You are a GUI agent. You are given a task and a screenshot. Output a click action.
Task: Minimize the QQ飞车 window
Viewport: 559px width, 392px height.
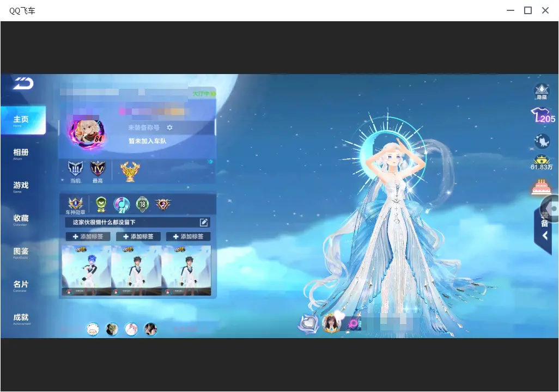[511, 11]
